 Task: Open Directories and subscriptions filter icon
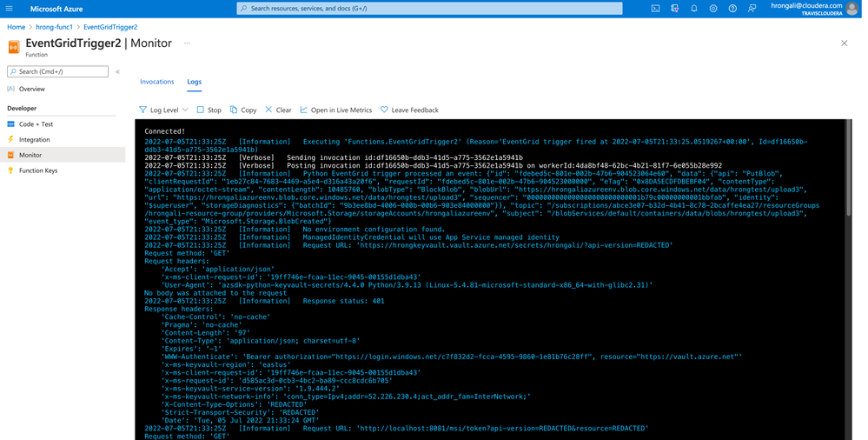pyautogui.click(x=675, y=9)
